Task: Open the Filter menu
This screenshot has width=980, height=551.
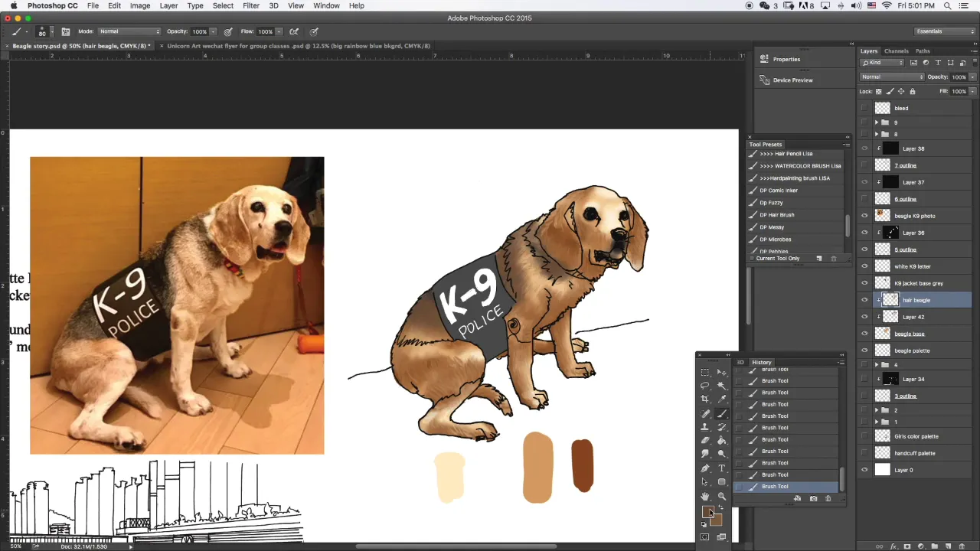Action: tap(251, 5)
